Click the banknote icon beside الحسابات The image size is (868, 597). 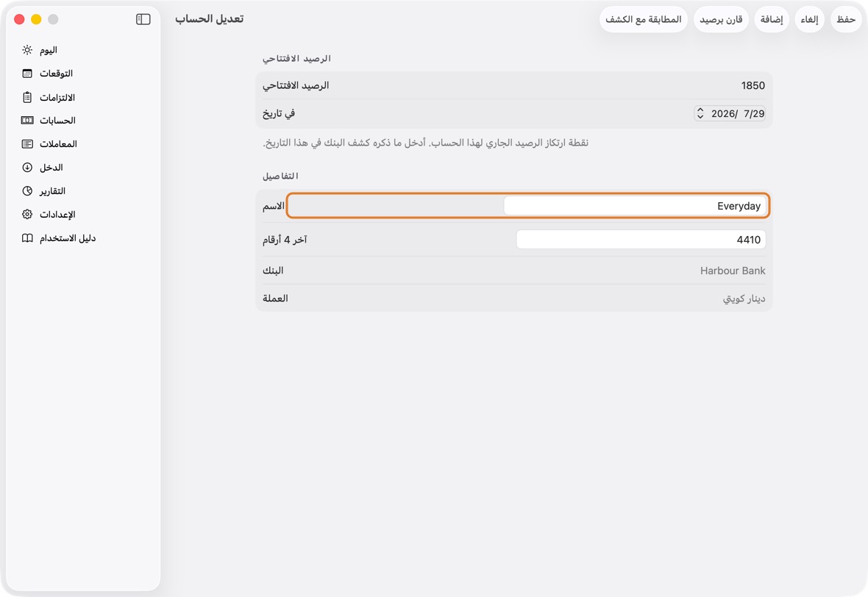tap(27, 120)
